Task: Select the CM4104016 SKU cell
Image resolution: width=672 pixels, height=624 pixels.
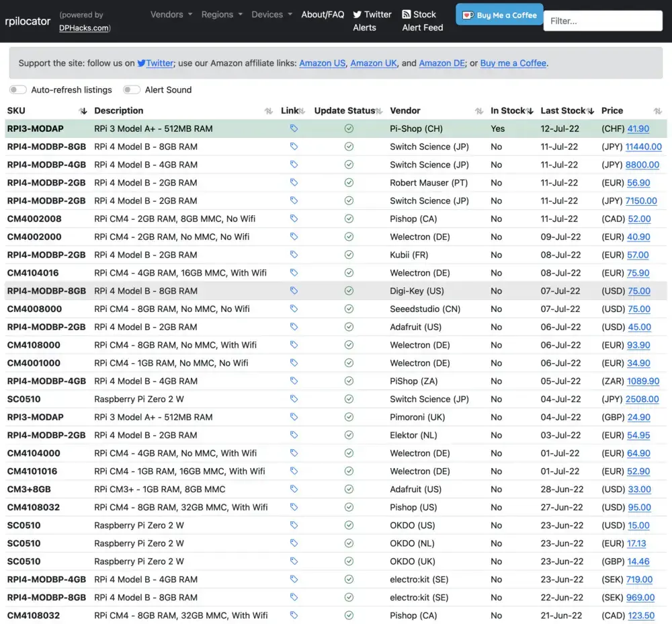Action: [x=33, y=273]
